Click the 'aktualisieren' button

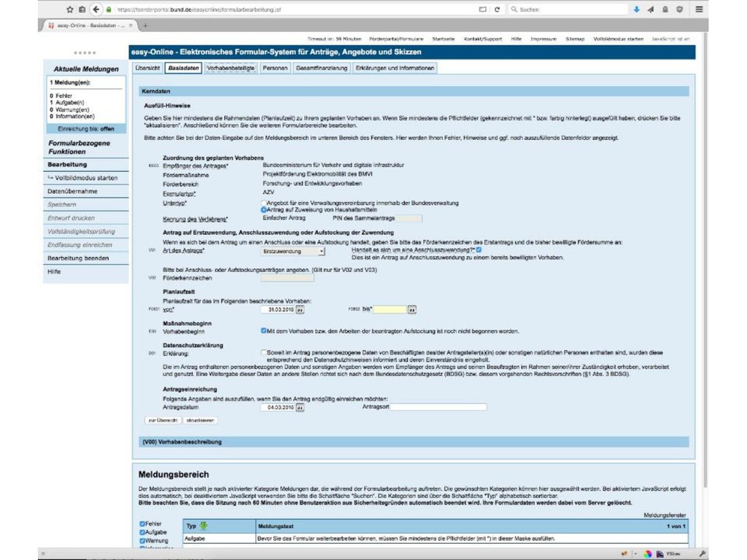(200, 421)
